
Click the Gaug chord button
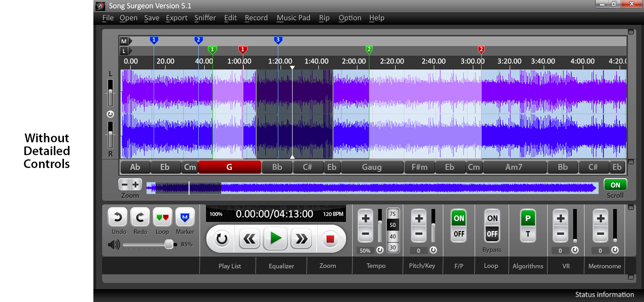(x=372, y=167)
